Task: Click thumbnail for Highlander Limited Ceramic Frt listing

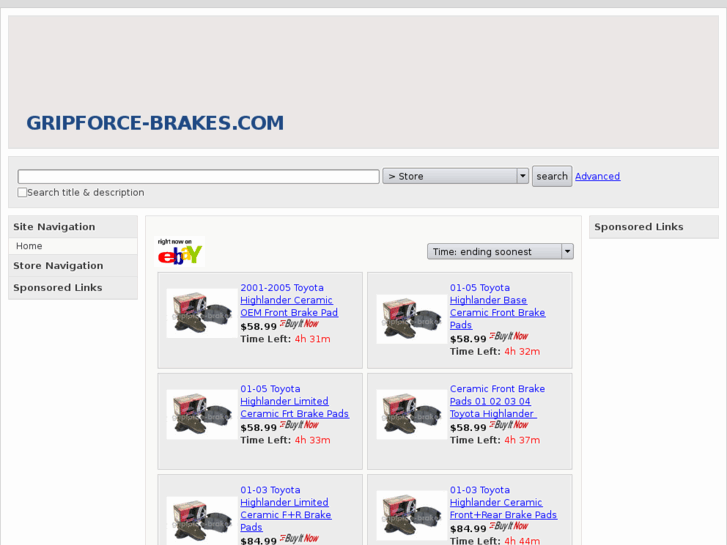Action: (202, 414)
